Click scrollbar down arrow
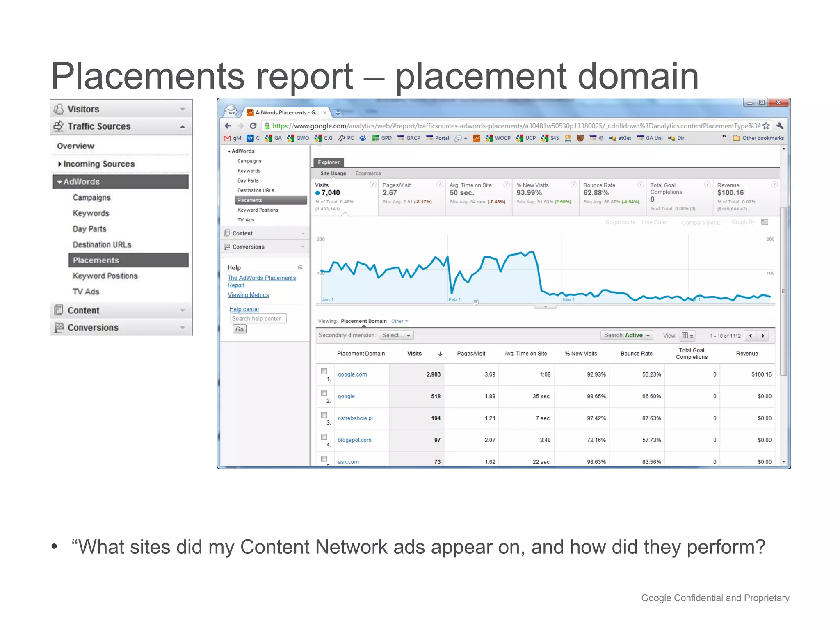This screenshot has height=630, width=840. (783, 462)
